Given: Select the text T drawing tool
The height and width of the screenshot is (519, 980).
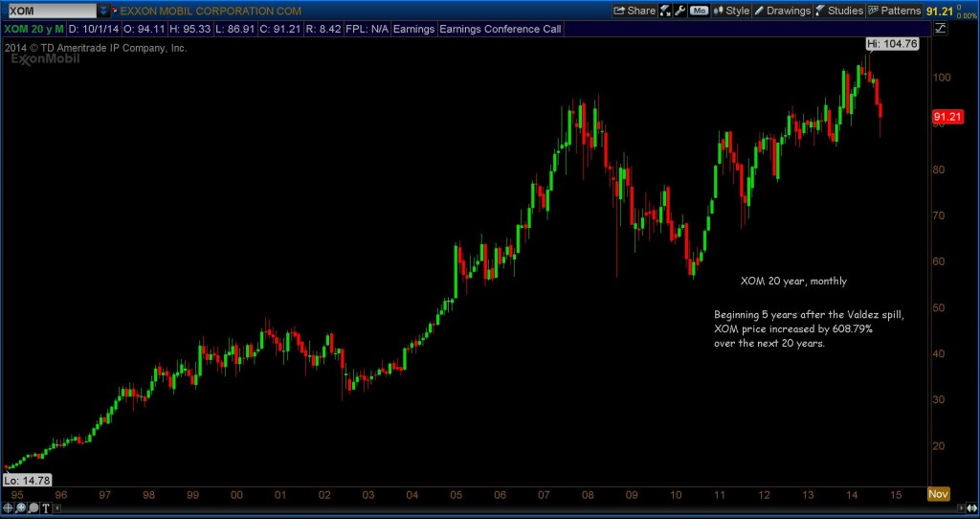Looking at the screenshot, I should 46,508.
